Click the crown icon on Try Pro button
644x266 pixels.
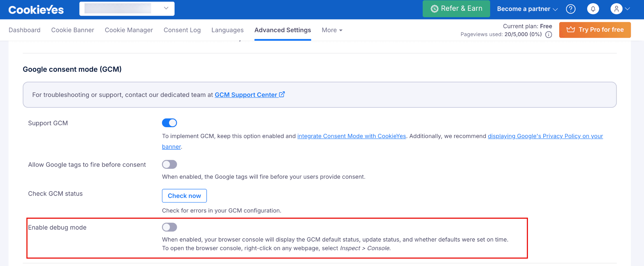click(x=571, y=30)
